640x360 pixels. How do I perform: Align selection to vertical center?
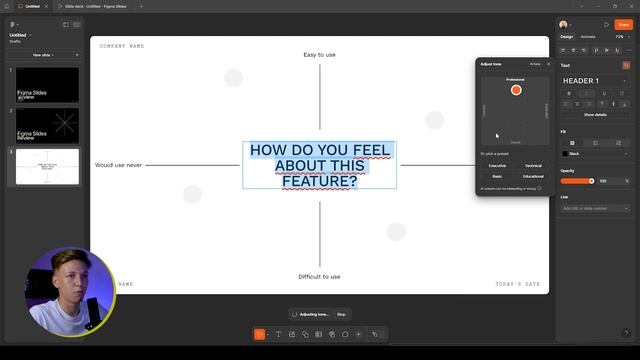pyautogui.click(x=607, y=50)
